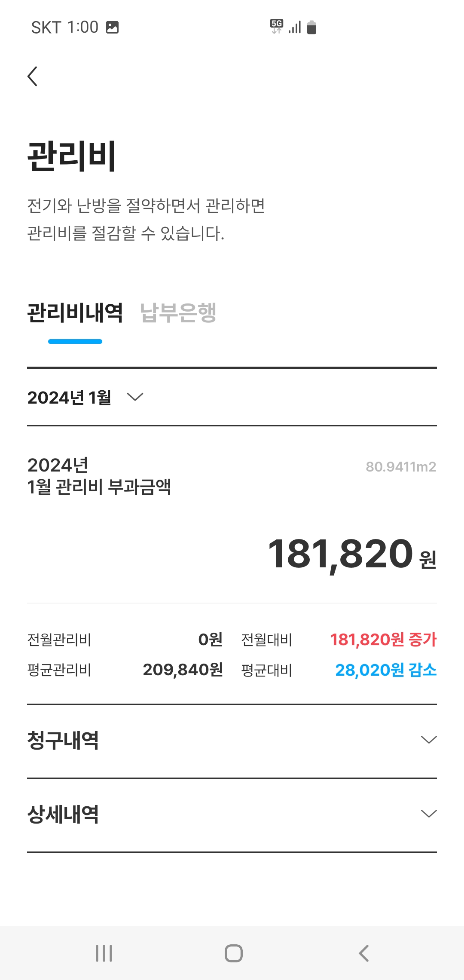Image resolution: width=464 pixels, height=980 pixels.
Task: Tap the screenshot notification icon in status bar
Action: tap(113, 28)
